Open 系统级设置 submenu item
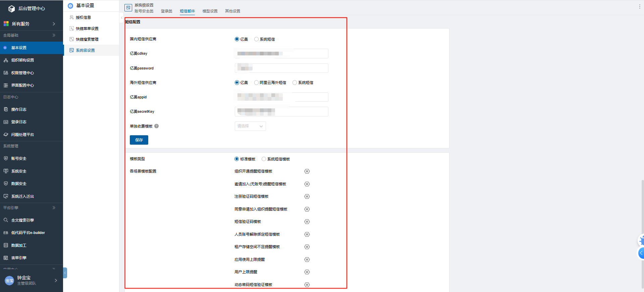This screenshot has height=292, width=644. tap(91, 50)
